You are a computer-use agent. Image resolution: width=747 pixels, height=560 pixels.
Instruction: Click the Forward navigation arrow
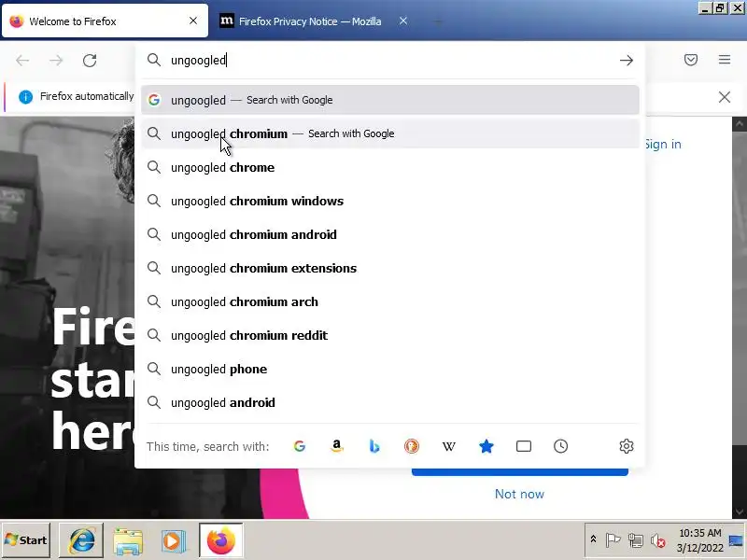point(56,61)
